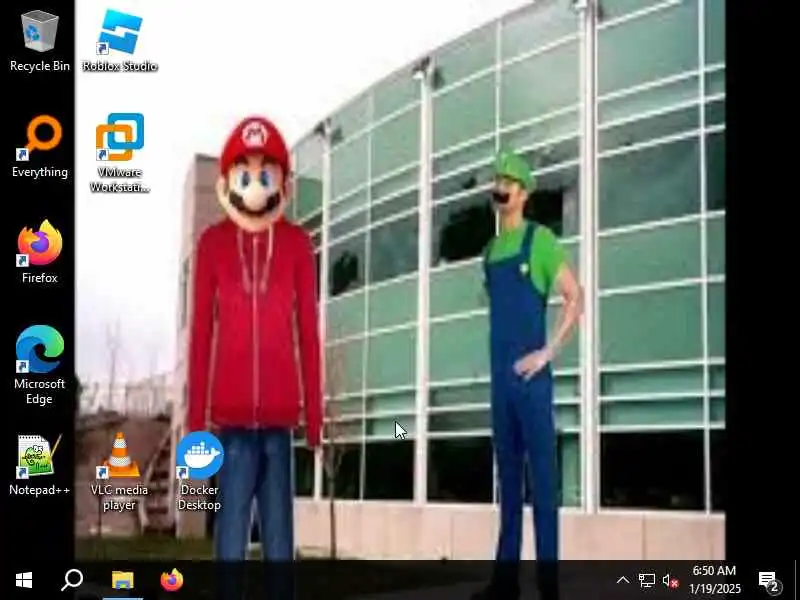The height and width of the screenshot is (600, 800).
Task: Select the Everything search shortcut
Action: click(x=40, y=147)
